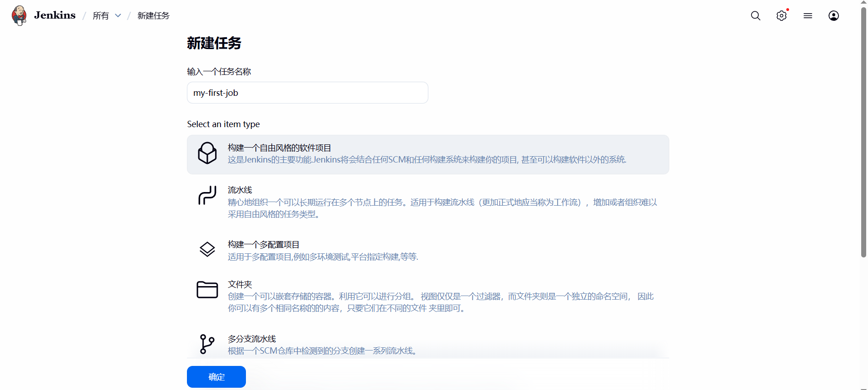Choose 多分支流水线 item type
The width and height of the screenshot is (868, 390).
pyautogui.click(x=252, y=339)
